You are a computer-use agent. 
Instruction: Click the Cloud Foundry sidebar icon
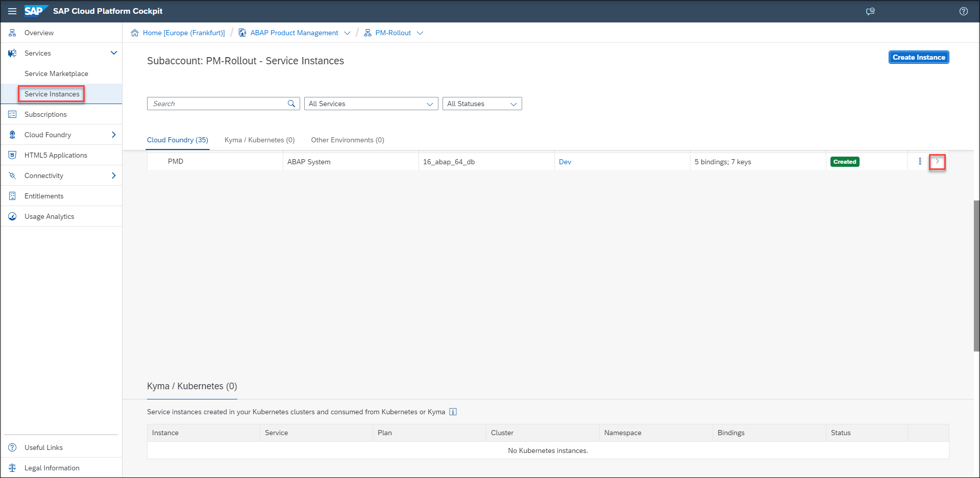click(x=12, y=135)
